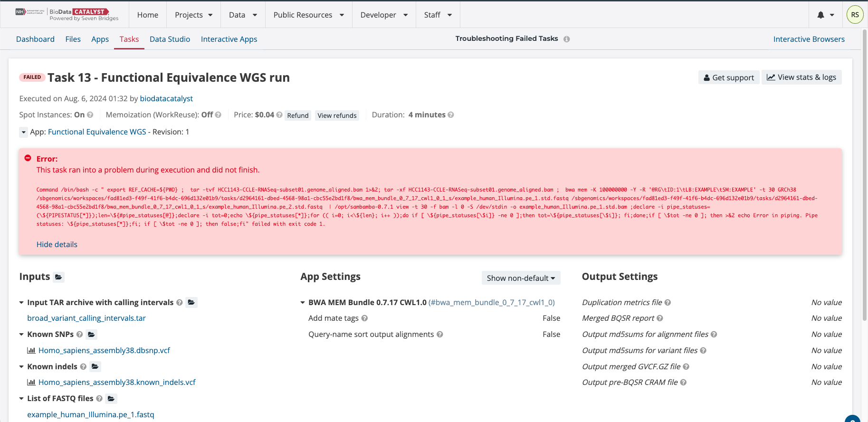Click help icon for Input TAR archive
Screen dimensions: 868x422
coord(179,302)
